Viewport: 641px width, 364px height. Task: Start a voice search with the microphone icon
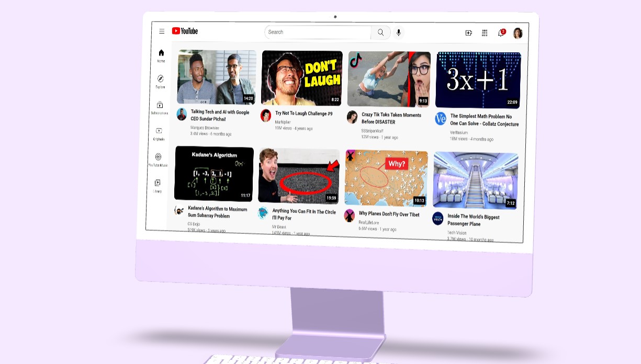(399, 32)
